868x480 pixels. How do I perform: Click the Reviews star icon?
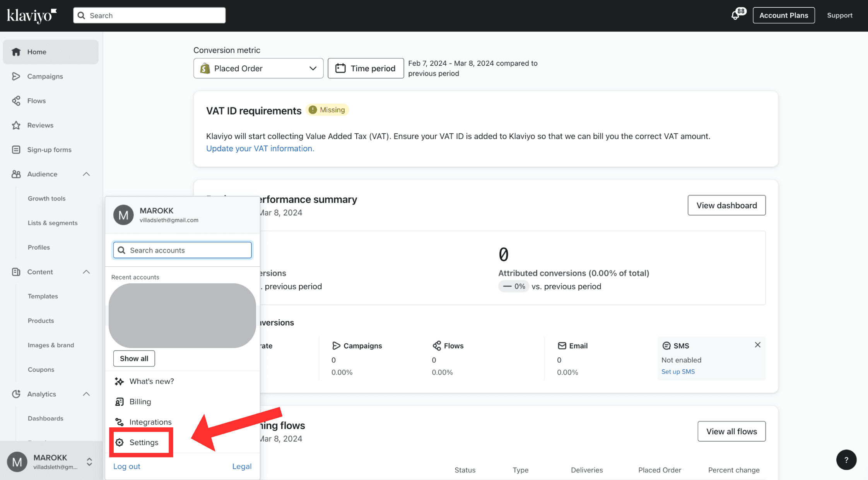point(16,125)
